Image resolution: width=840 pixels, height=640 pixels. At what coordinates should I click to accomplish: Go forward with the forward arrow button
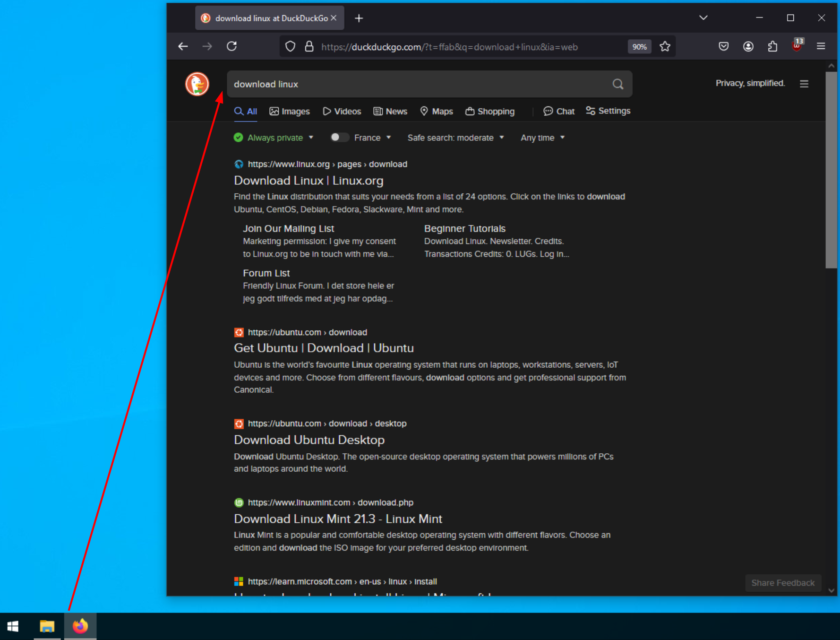tap(207, 46)
